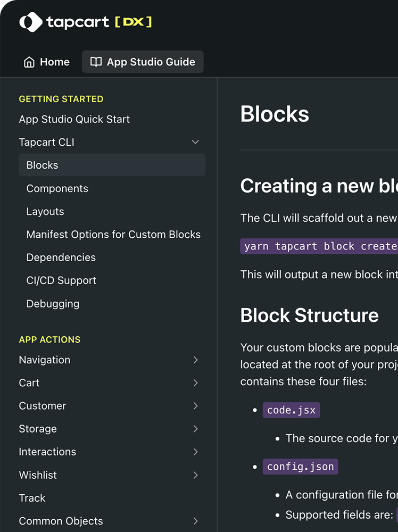Screen dimensions: 398x532
Task: Expand the Storage section chevron
Action: 195,429
